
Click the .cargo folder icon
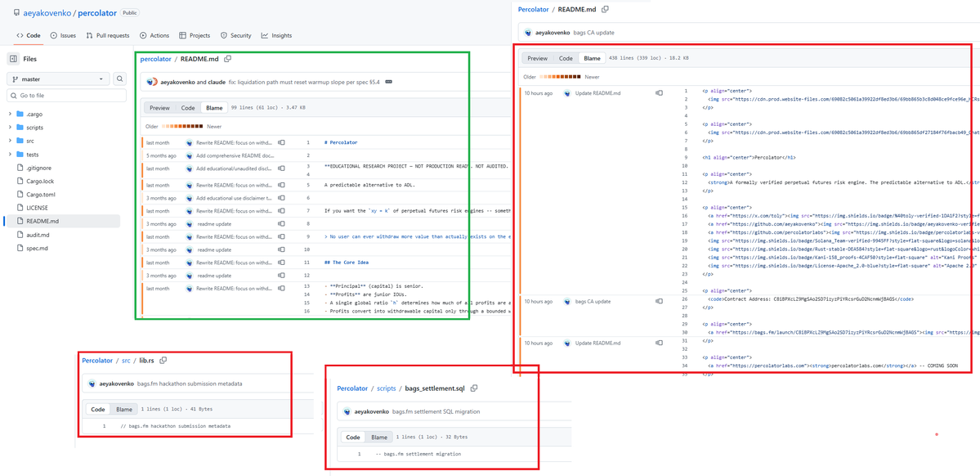(x=20, y=114)
